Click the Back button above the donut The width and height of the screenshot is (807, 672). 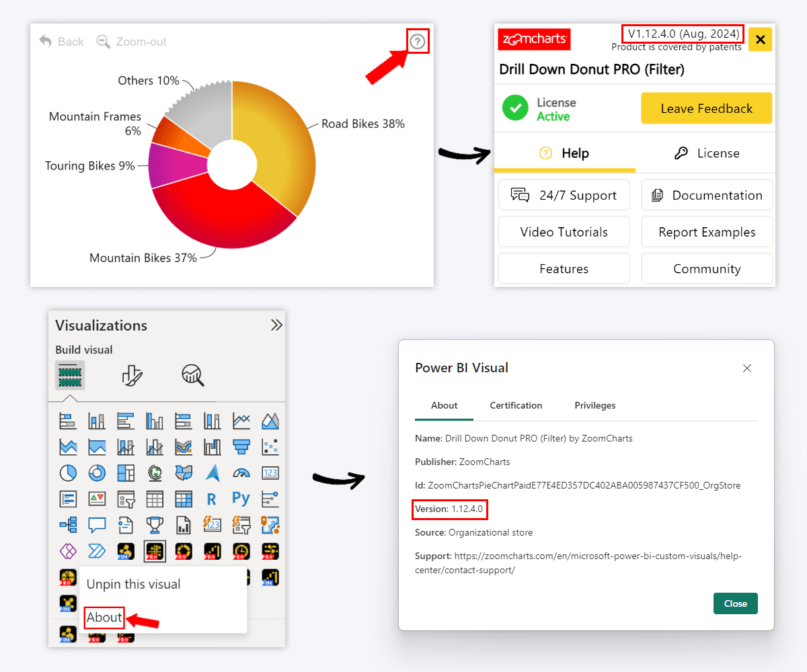(61, 42)
